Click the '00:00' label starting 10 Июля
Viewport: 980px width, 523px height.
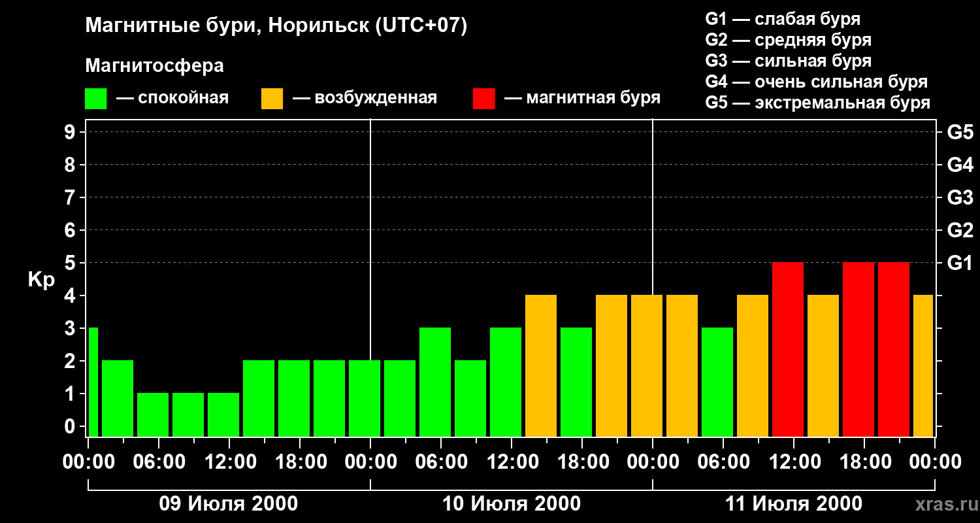tap(370, 462)
